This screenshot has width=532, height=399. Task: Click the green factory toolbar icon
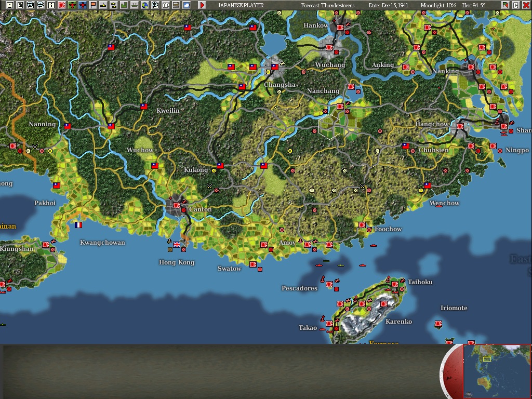(x=124, y=5)
